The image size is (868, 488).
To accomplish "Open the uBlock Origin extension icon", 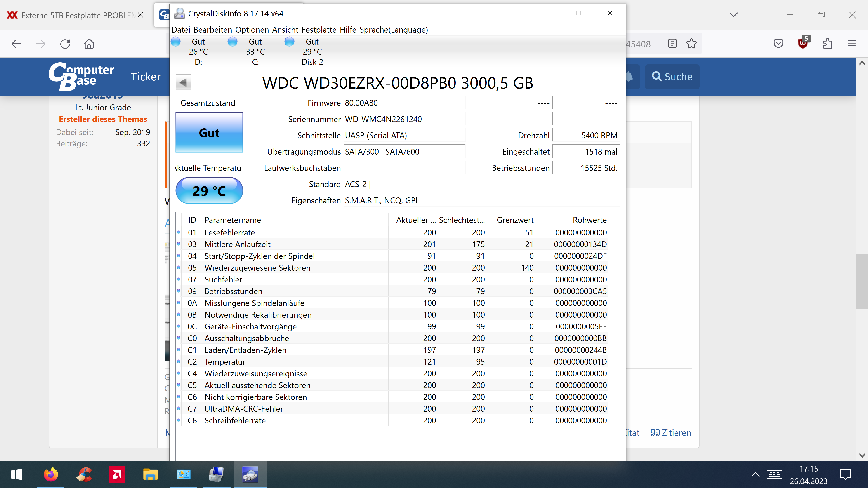I will point(803,43).
